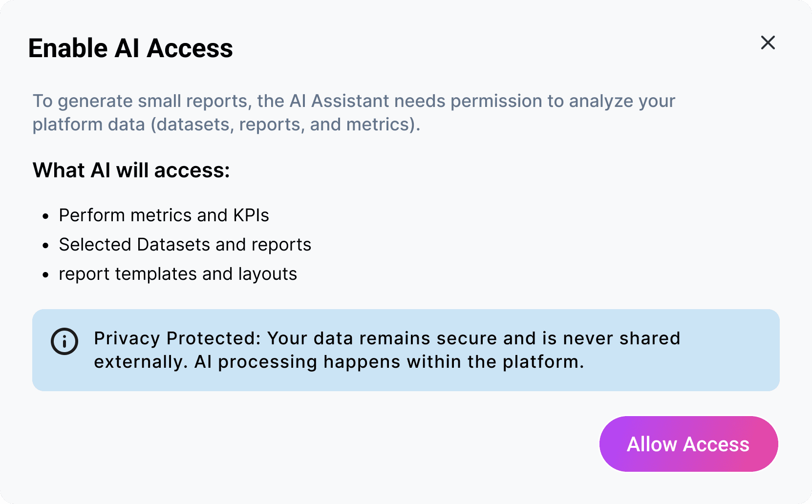Click the "Perform metrics and KPIs" item
The image size is (812, 504).
(164, 215)
